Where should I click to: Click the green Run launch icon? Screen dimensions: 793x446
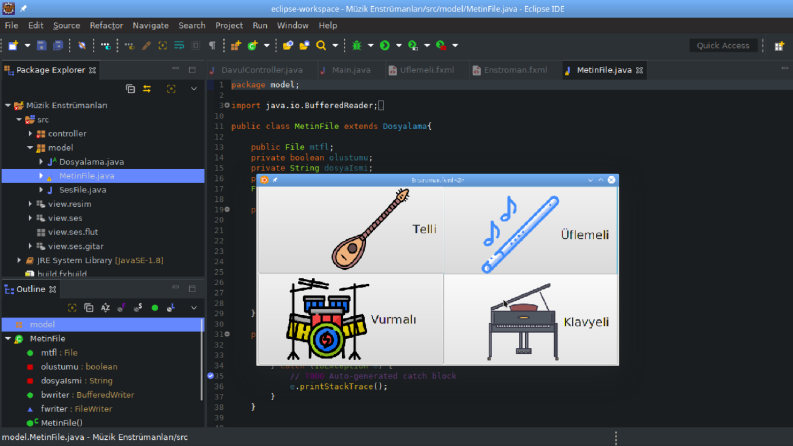point(385,46)
